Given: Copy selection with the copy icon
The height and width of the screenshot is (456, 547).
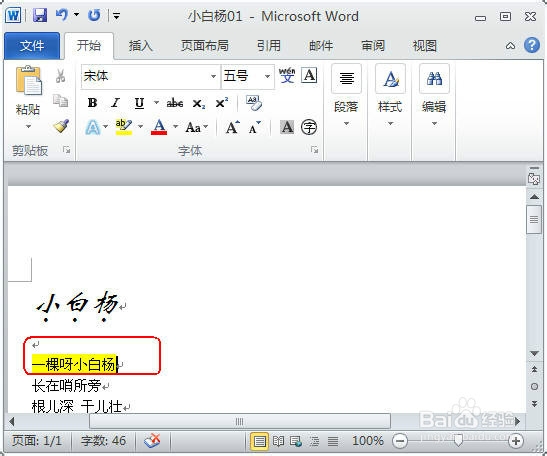Looking at the screenshot, I should click(x=61, y=101).
